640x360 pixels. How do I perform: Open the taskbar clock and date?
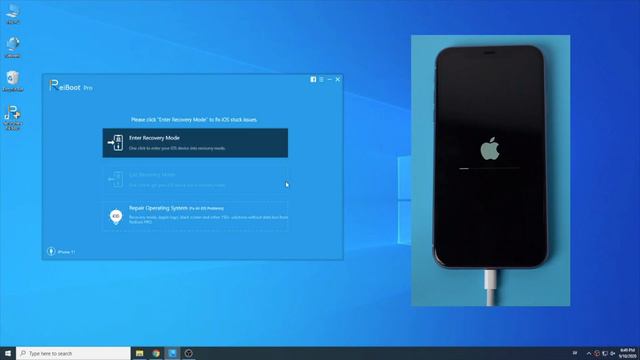[627, 353]
